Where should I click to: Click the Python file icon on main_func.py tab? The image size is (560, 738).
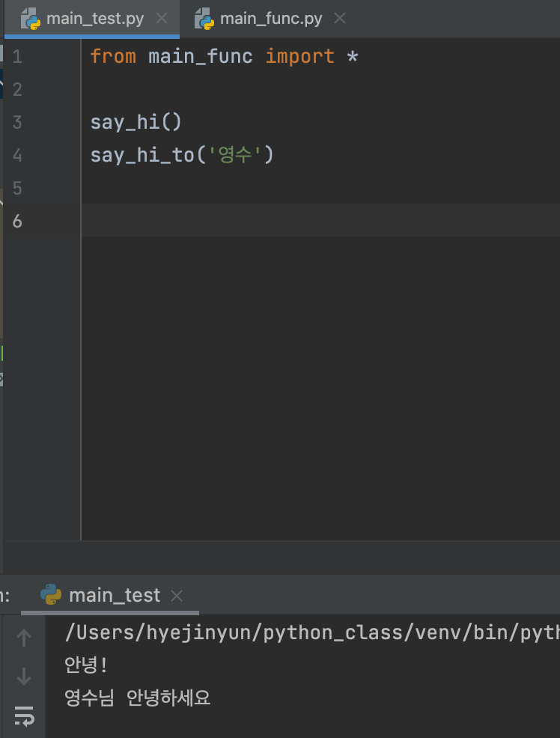tap(204, 19)
